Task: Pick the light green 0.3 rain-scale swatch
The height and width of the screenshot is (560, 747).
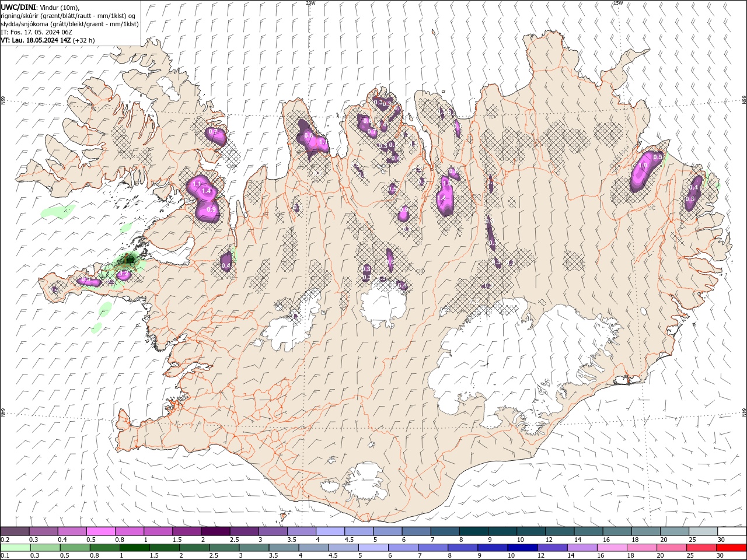Action: tap(44, 548)
